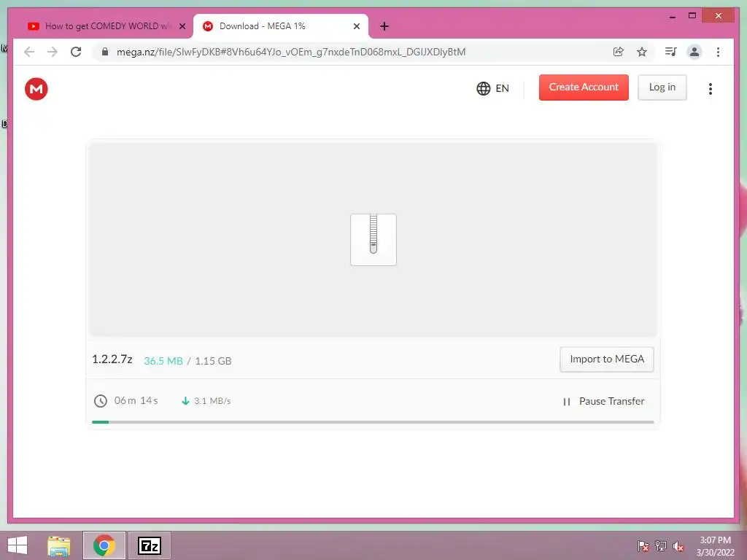Open MEGA page three-dot menu
747x560 pixels.
click(x=711, y=89)
